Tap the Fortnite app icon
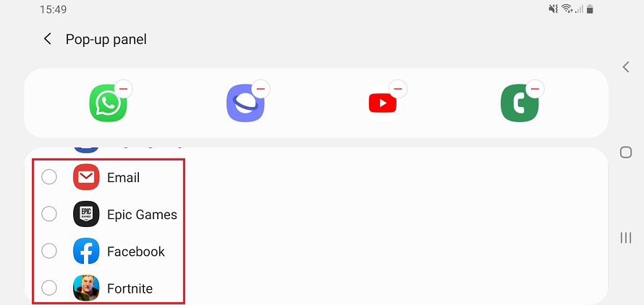The image size is (644, 305). coord(86,288)
